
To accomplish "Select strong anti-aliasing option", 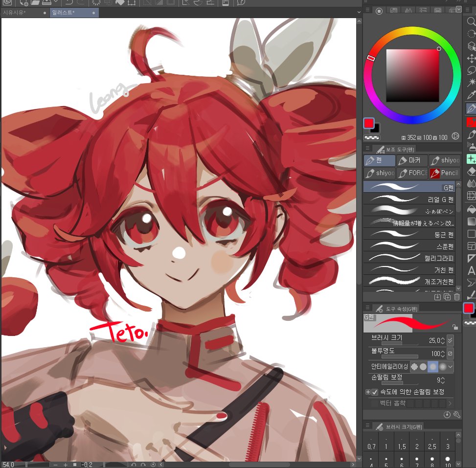I will [443, 367].
